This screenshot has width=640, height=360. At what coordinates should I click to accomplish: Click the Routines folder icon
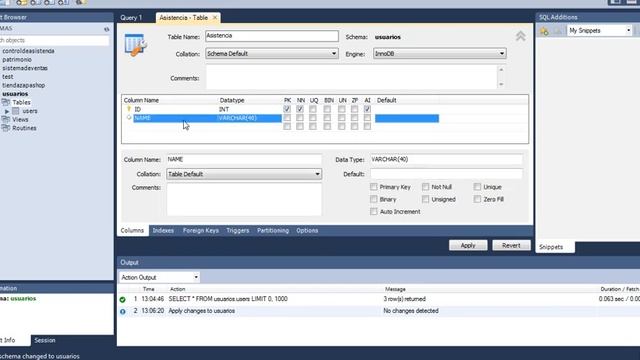(x=6, y=128)
